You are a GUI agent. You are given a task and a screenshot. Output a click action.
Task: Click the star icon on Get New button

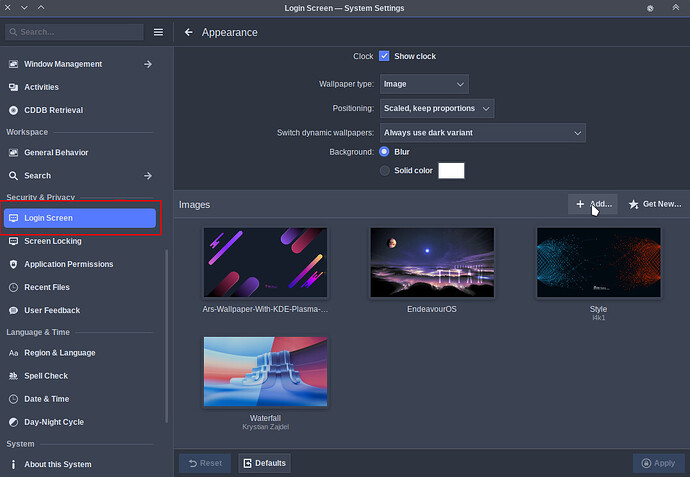[634, 204]
